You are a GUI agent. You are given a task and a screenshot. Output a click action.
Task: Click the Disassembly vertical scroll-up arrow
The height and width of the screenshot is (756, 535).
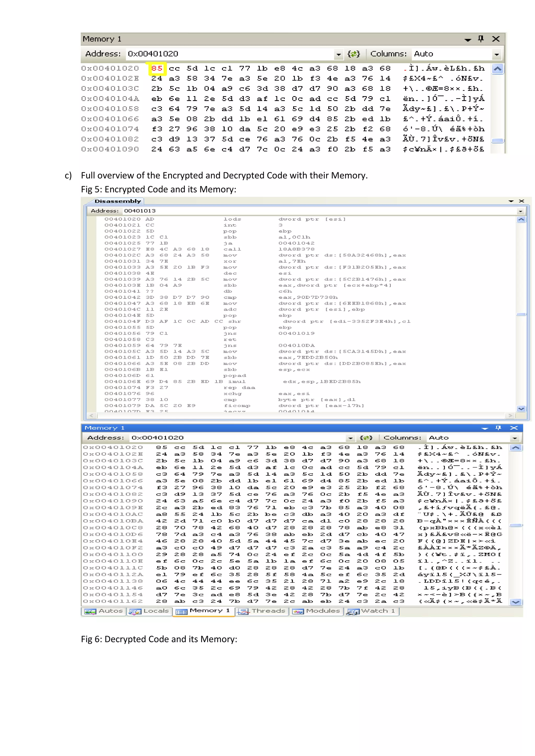pyautogui.click(x=521, y=220)
